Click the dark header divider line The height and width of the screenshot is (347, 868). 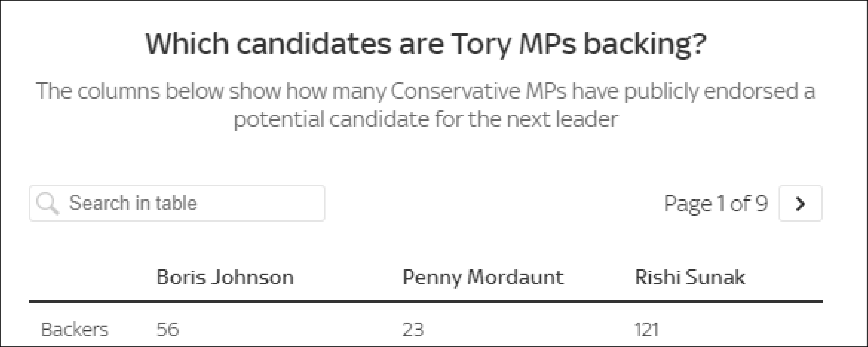[x=426, y=301]
